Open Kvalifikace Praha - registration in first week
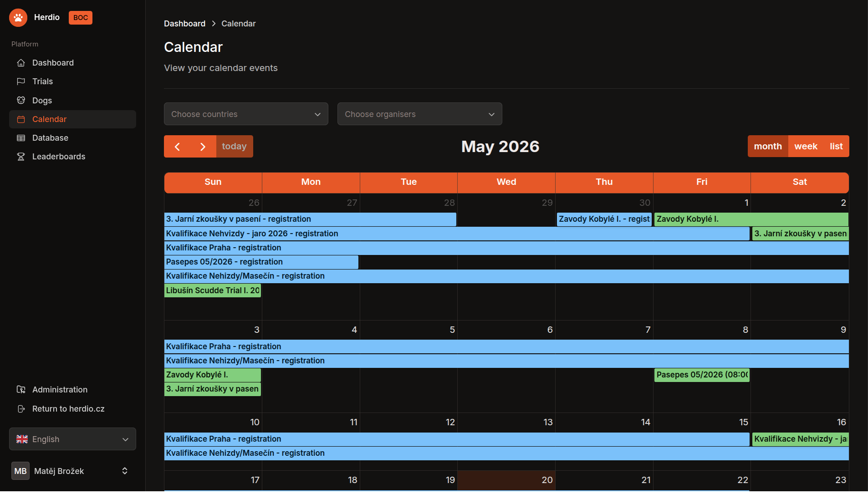The image size is (868, 494). [506, 248]
